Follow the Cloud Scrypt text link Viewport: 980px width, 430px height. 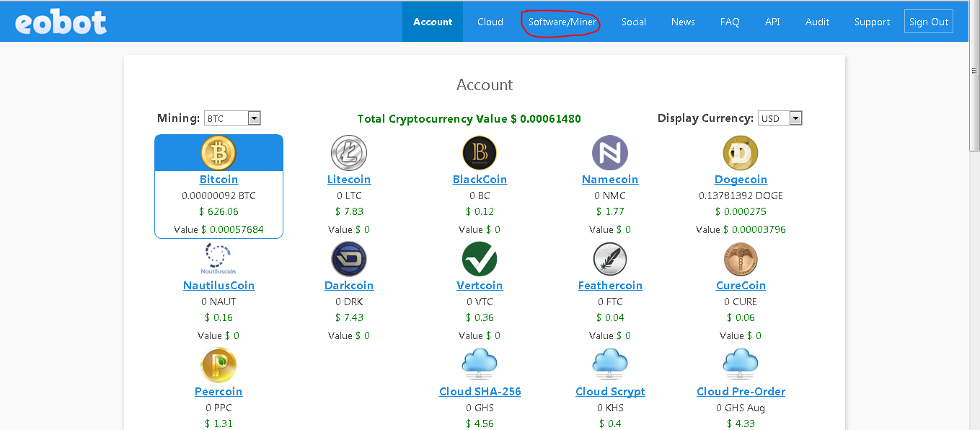[x=610, y=391]
